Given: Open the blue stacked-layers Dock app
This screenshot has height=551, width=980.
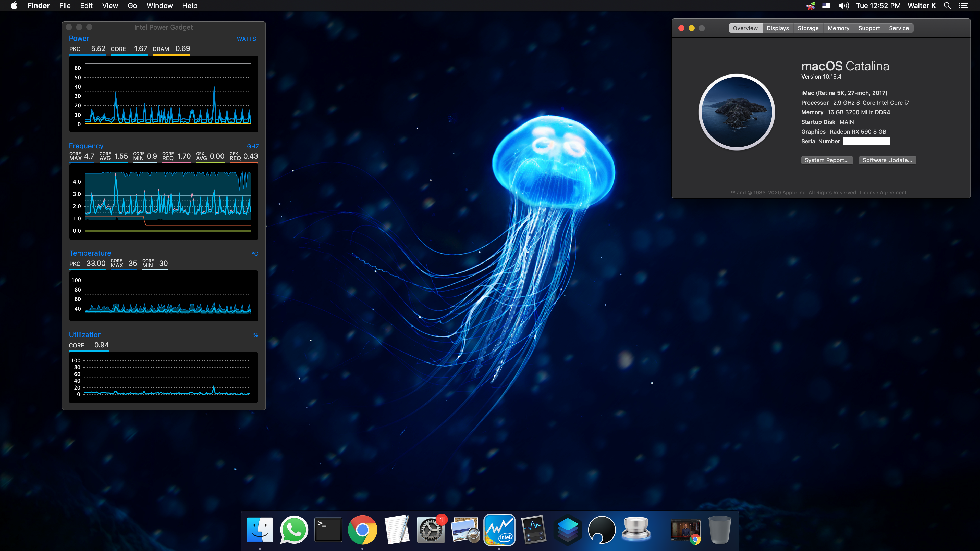Looking at the screenshot, I should [568, 530].
